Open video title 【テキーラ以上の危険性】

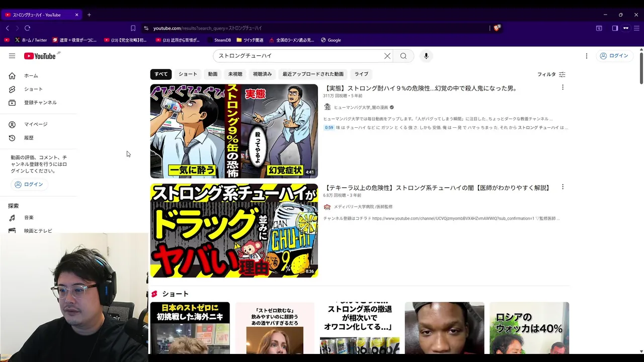[437, 188]
